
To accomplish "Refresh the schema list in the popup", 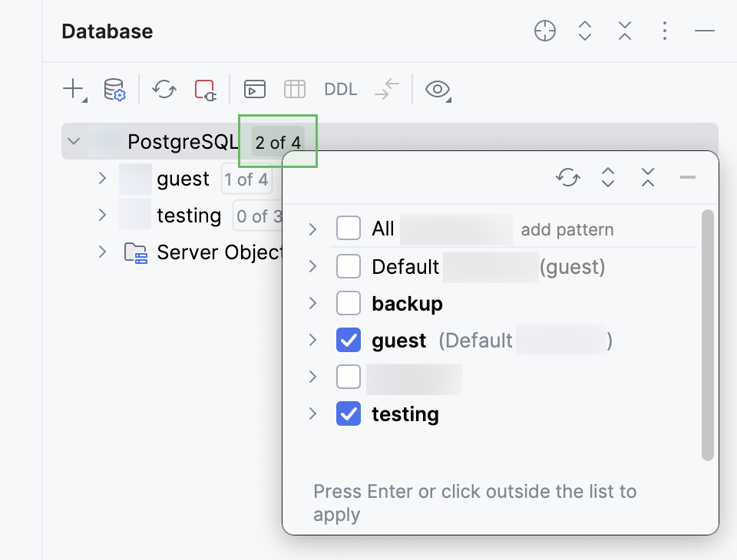I will (x=568, y=177).
